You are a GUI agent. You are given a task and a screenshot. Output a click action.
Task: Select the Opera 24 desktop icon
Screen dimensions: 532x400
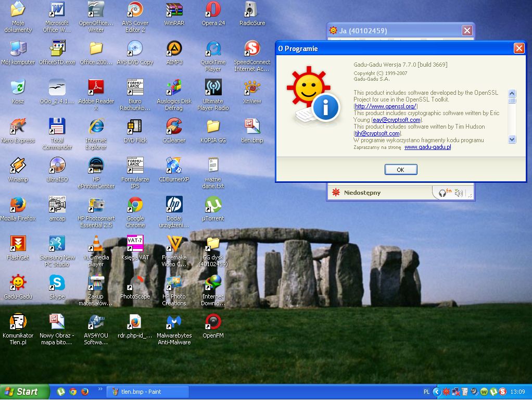[213, 14]
